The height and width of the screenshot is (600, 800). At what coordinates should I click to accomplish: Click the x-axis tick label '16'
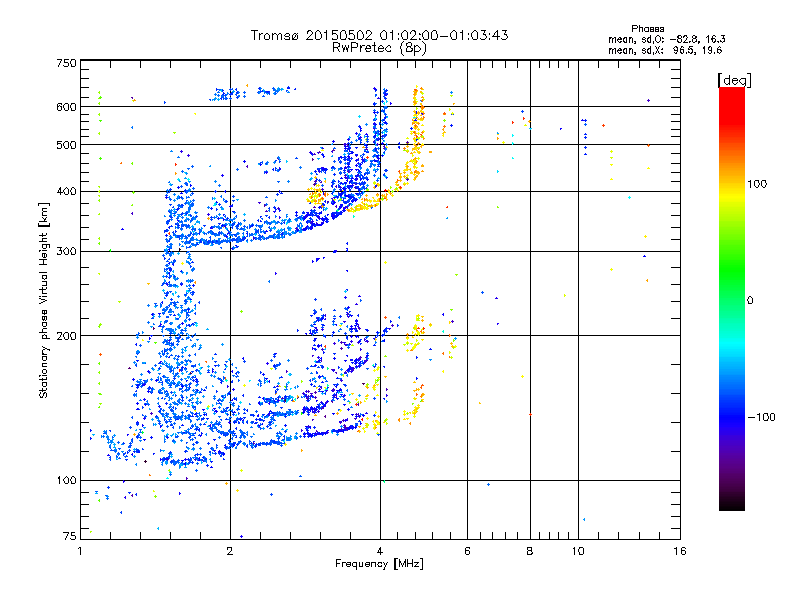tap(680, 551)
